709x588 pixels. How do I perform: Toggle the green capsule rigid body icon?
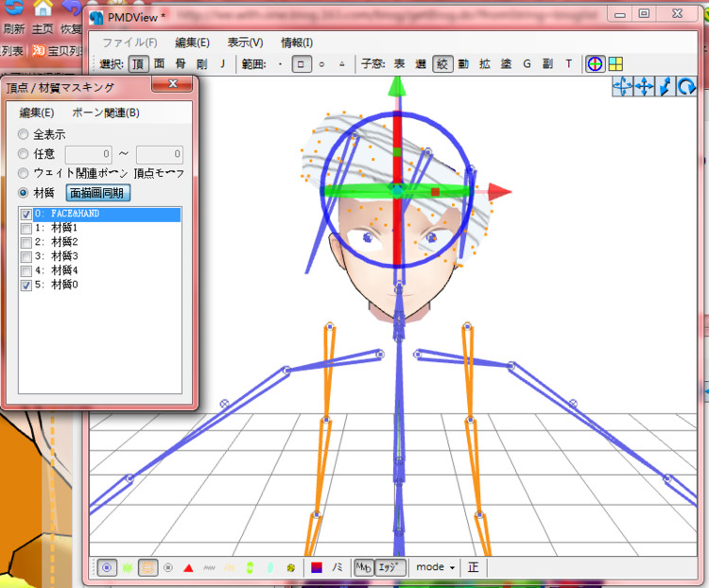coord(250,567)
